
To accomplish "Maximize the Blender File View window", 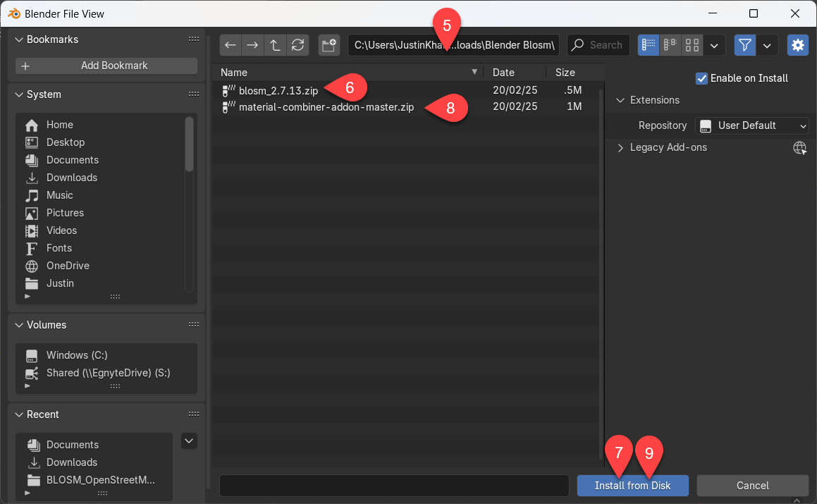I will coord(754,13).
